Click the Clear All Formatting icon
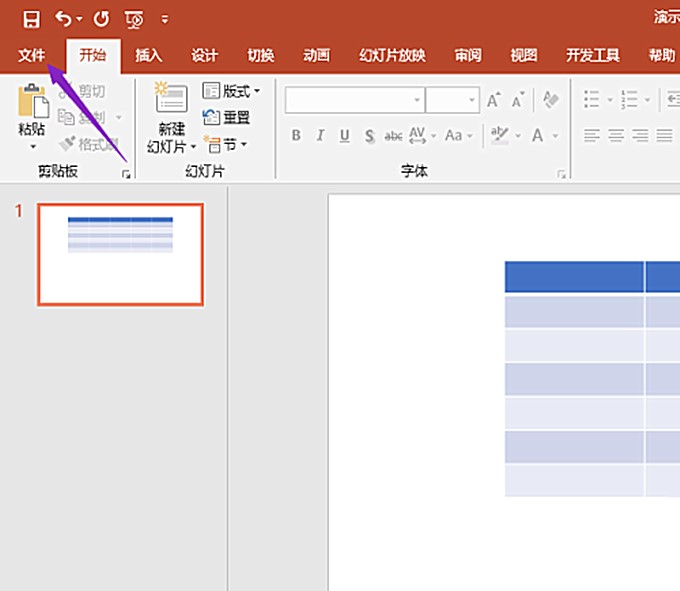The width and height of the screenshot is (680, 591). (x=551, y=100)
